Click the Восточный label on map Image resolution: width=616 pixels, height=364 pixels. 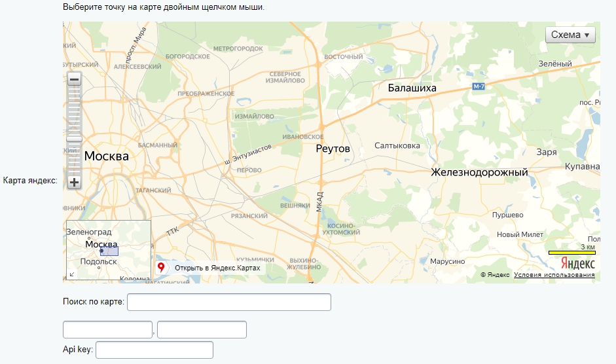pyautogui.click(x=344, y=56)
